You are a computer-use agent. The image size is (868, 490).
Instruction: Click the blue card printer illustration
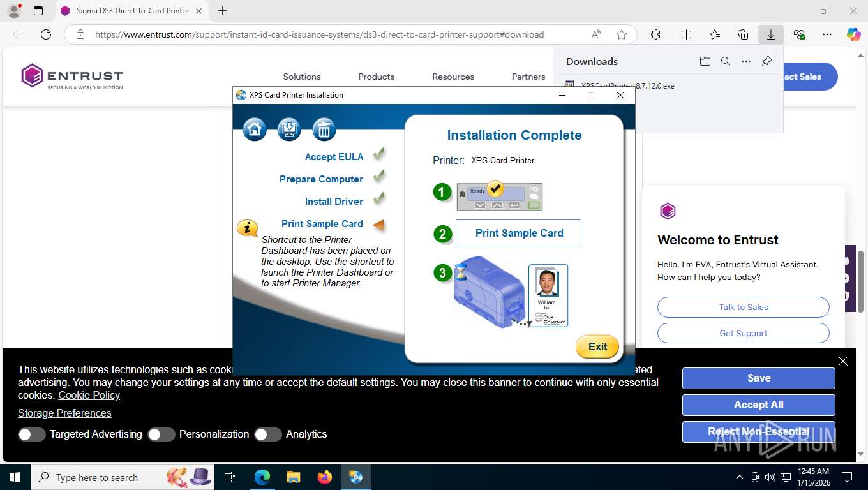489,292
